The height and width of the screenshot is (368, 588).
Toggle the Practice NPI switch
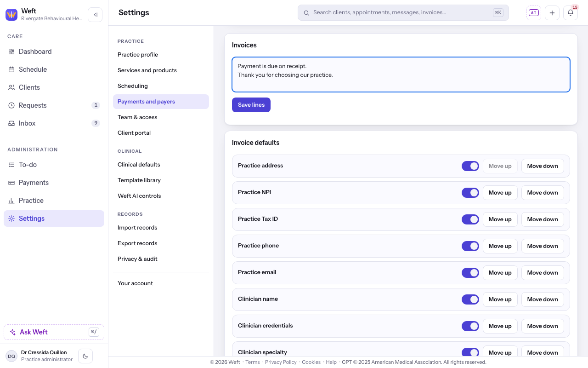click(470, 193)
